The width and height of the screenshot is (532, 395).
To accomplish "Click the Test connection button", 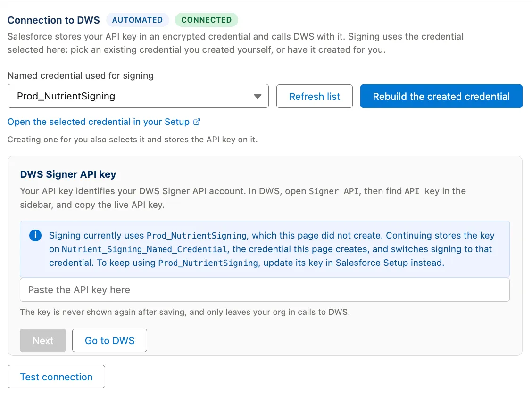I will click(x=56, y=377).
